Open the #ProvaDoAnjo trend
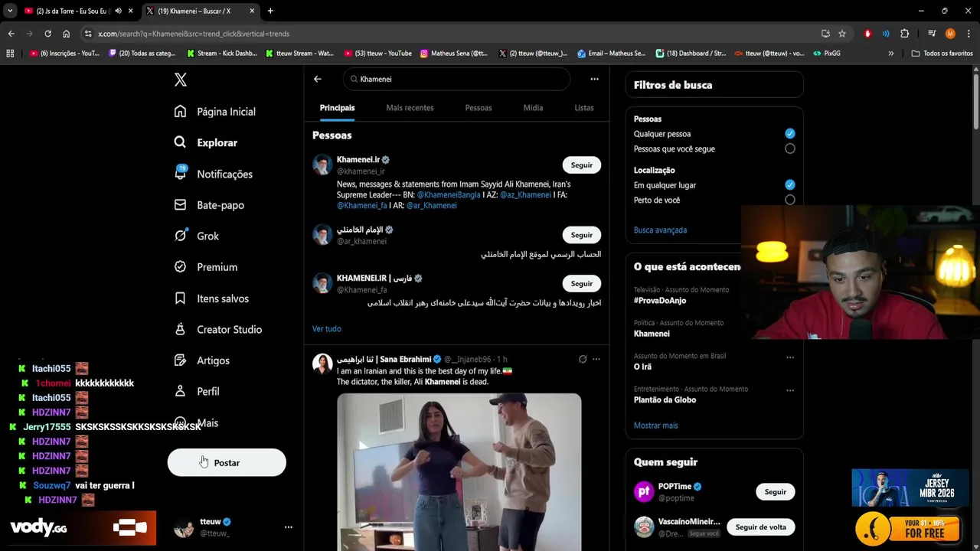 click(660, 301)
